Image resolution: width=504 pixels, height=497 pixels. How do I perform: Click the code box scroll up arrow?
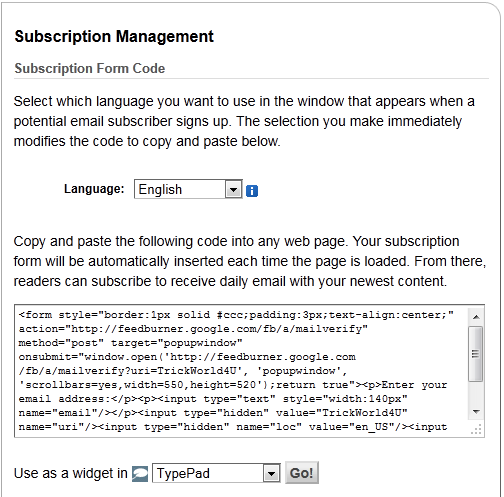(x=476, y=317)
